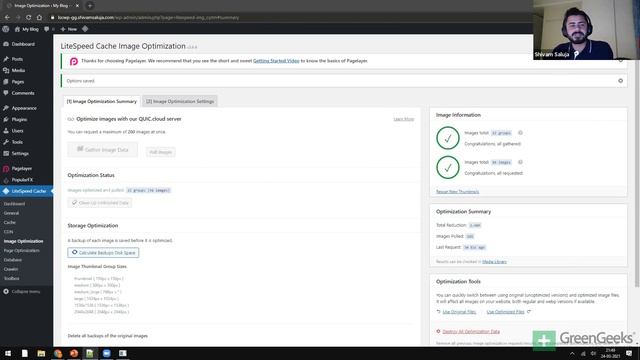Switch to the Image Optimization Summary tab
The width and height of the screenshot is (640, 360).
coord(102,101)
